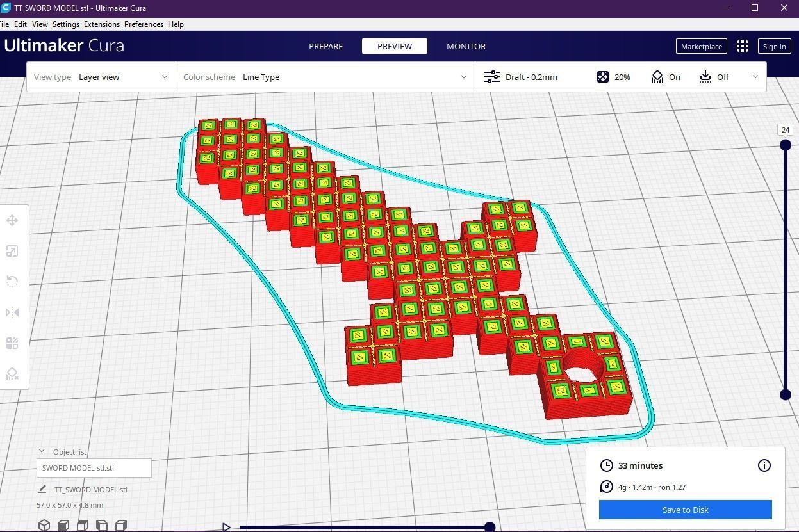Switch to front view cube
Screen dimensions: 799x532
pos(63,526)
